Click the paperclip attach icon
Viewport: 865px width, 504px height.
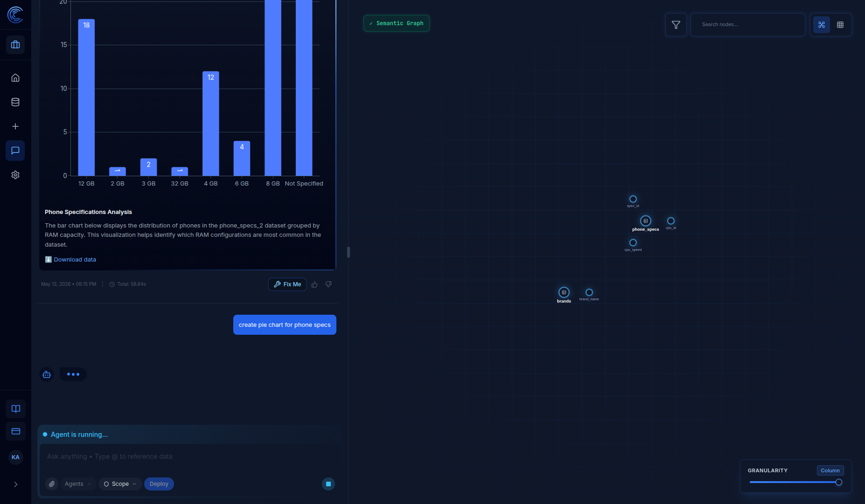(52, 484)
